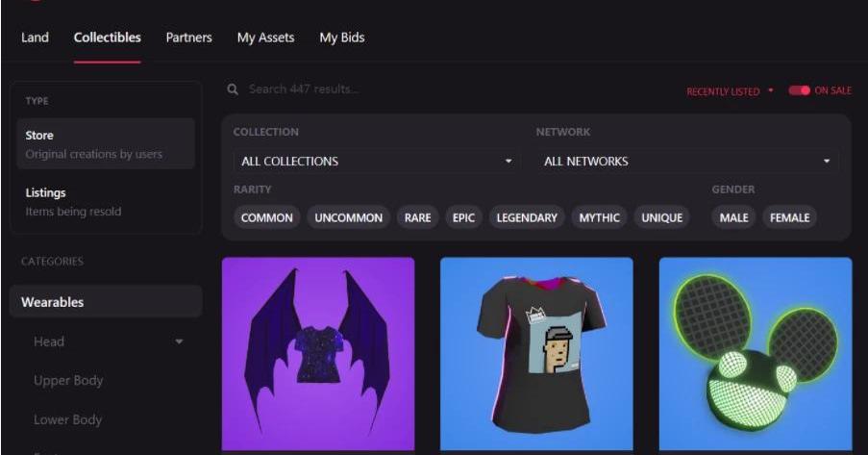Image resolution: width=868 pixels, height=455 pixels.
Task: Expand the All Collections dropdown
Action: tap(376, 162)
